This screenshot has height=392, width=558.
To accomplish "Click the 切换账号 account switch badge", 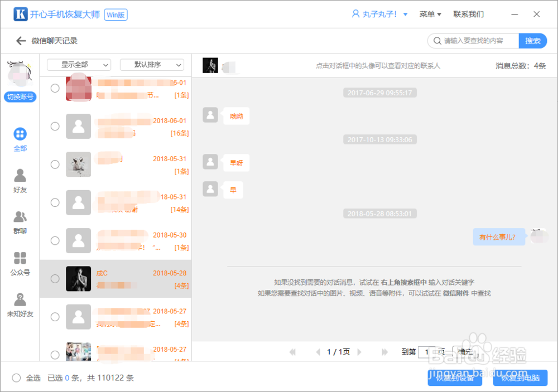I will coord(20,97).
